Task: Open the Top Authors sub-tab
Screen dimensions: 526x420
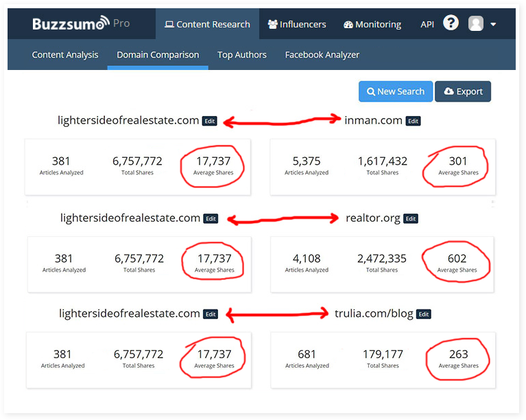Action: [242, 55]
